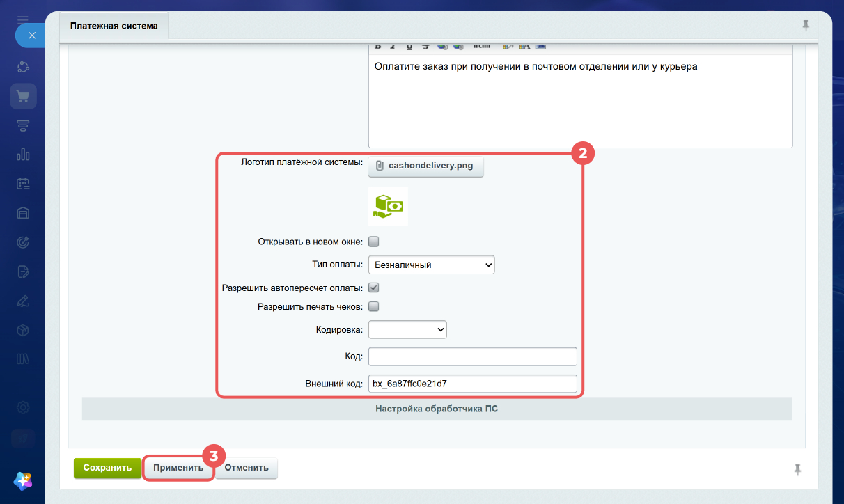
Task: Apply bold formatting in the editor toolbar
Action: pyautogui.click(x=378, y=46)
